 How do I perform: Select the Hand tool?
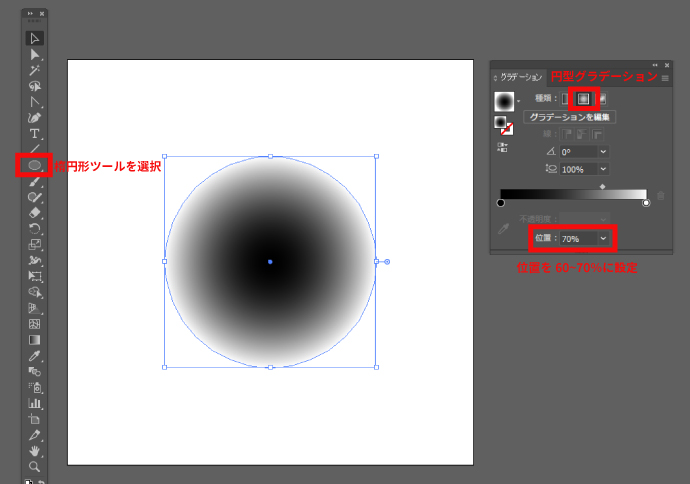click(34, 451)
